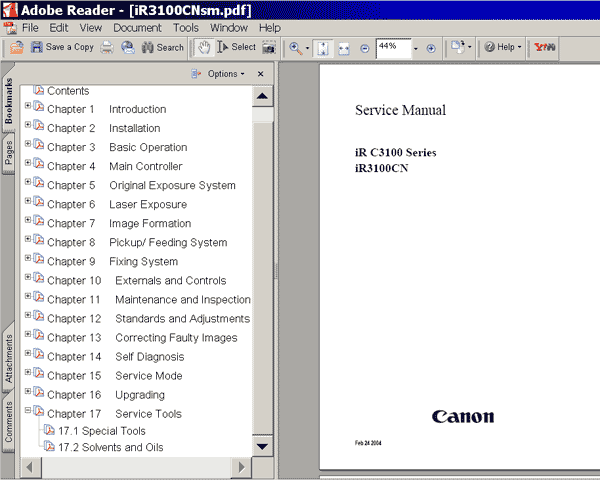Expand Chapter 2 Installation bookmark
Screen dimensions: 600x480
28,124
